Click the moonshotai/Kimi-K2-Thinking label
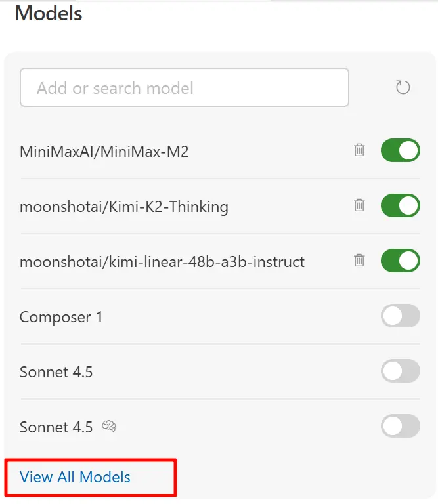 tap(123, 207)
